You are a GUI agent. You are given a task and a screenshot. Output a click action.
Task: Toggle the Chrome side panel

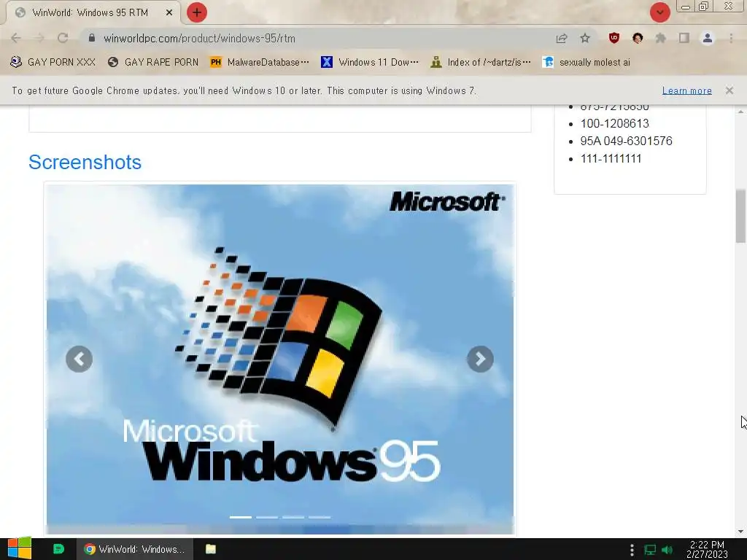pos(684,38)
